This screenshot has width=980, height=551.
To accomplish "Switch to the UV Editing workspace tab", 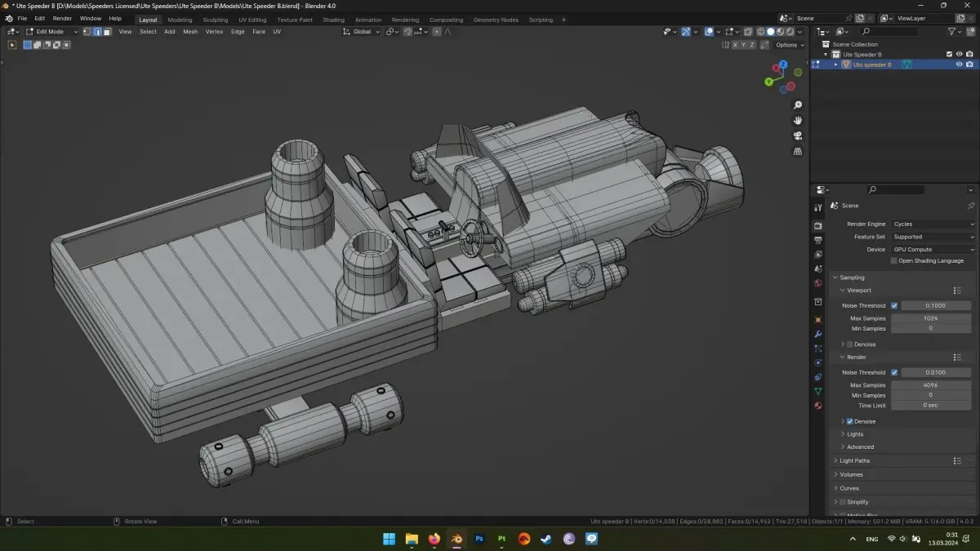I will click(252, 20).
